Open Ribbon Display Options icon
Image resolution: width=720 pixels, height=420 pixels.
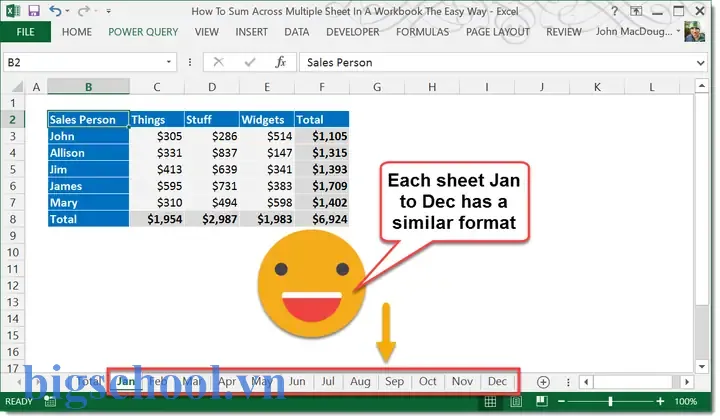click(636, 11)
